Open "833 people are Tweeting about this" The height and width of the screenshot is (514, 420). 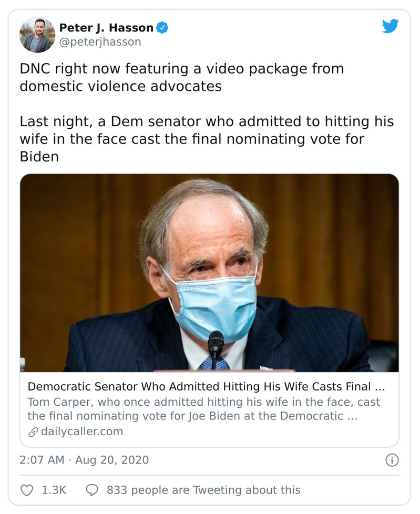point(203,490)
